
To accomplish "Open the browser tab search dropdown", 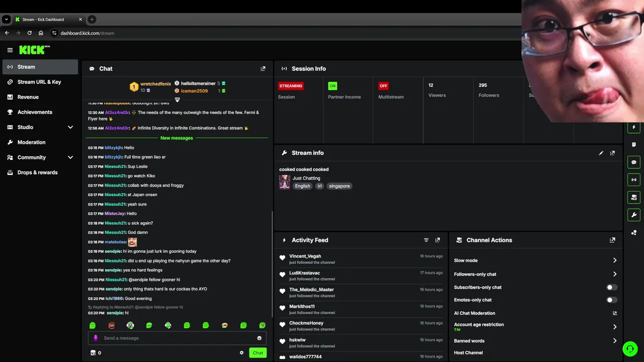I will click(x=6, y=19).
